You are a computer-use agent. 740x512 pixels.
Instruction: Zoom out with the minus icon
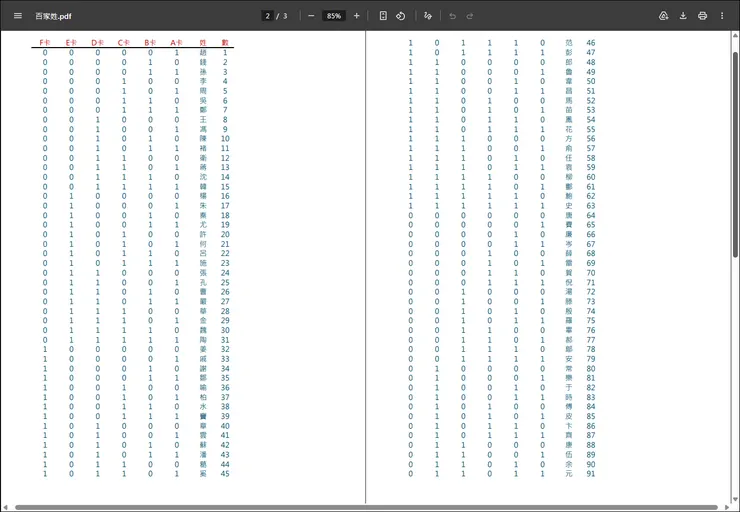(311, 16)
